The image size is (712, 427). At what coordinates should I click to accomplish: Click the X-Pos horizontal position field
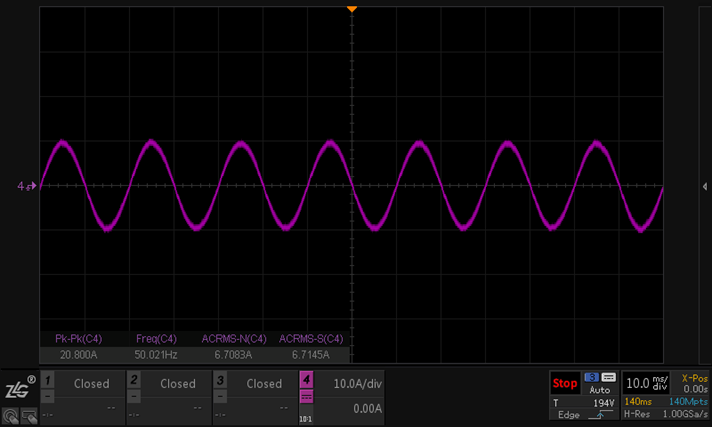pyautogui.click(x=694, y=383)
